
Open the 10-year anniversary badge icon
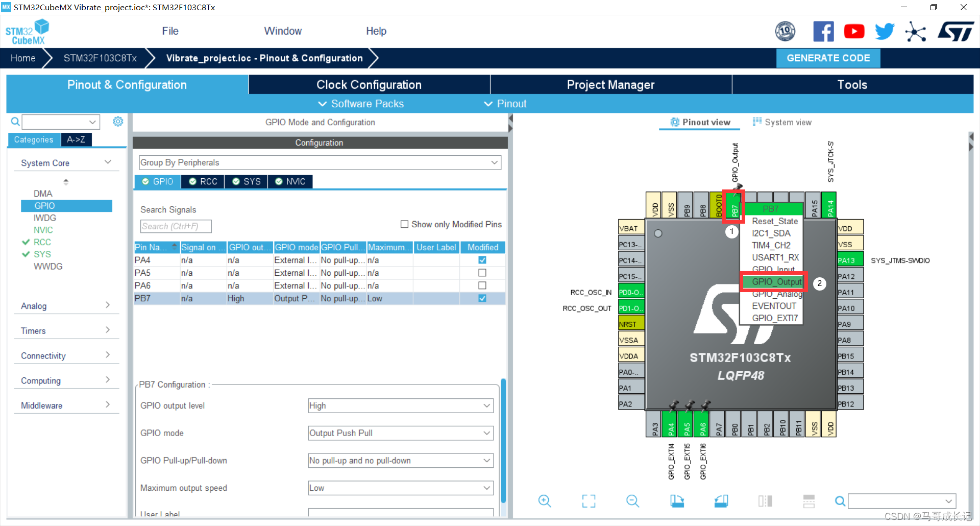pos(785,32)
